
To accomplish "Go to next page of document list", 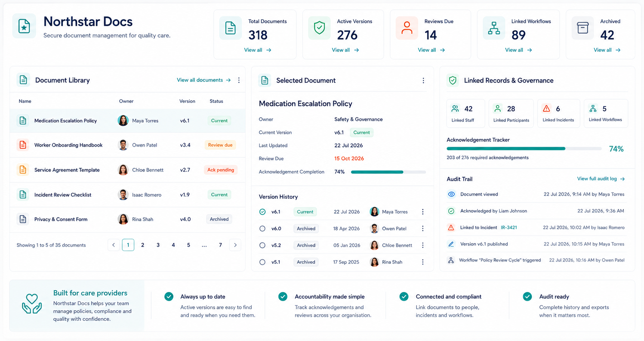I will tap(235, 245).
